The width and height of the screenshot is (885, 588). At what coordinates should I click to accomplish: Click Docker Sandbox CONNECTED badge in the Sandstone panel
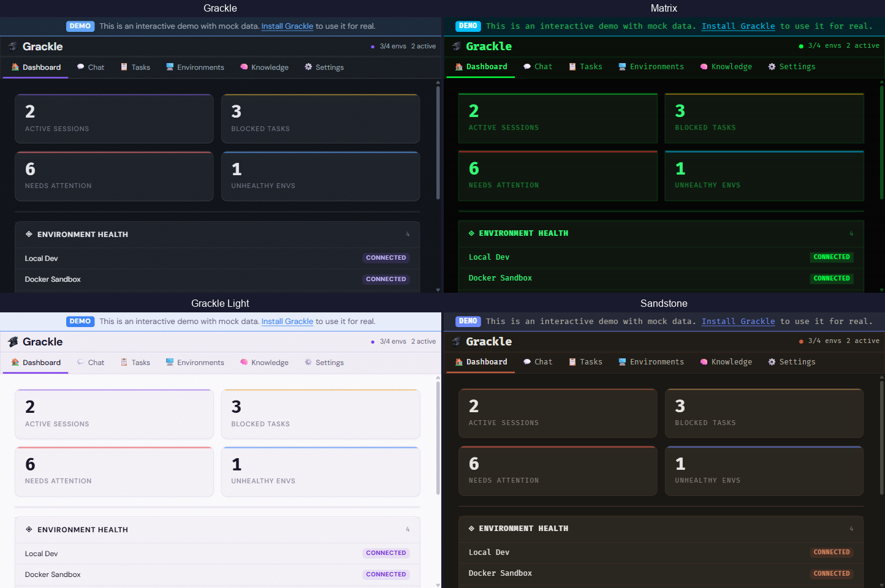coord(832,574)
